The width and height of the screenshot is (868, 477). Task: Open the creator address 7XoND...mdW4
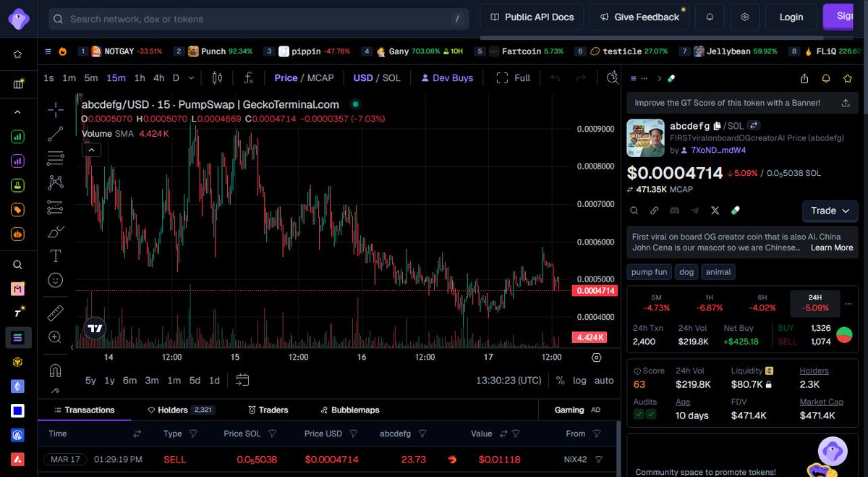click(718, 151)
